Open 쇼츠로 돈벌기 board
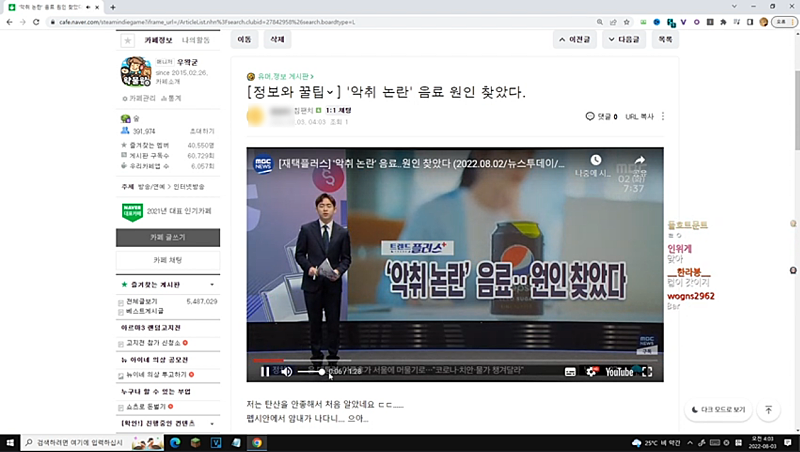 coord(146,407)
